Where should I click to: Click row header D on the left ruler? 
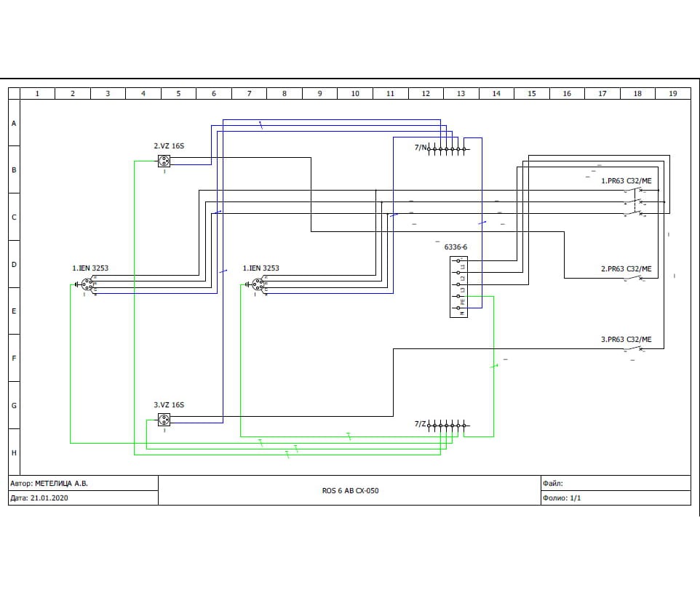(x=13, y=265)
